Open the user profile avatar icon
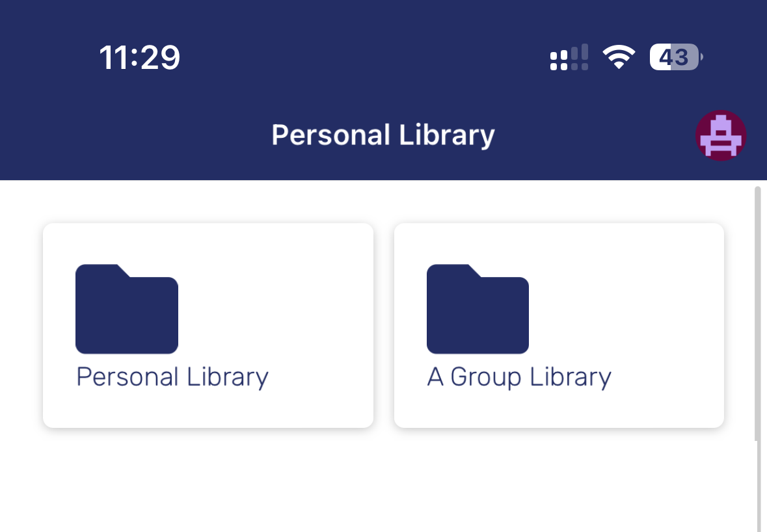 [721, 135]
